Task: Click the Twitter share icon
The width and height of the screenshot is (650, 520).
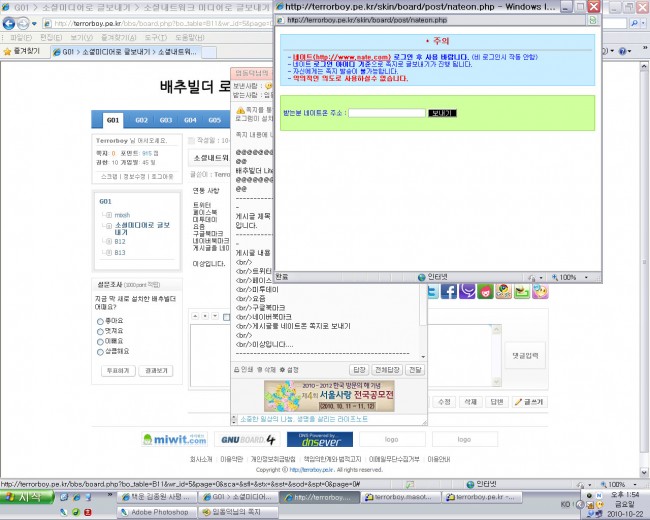Action: point(433,291)
